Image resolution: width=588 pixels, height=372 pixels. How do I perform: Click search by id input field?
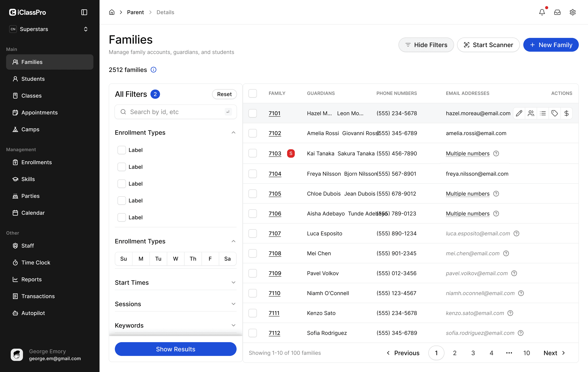[176, 112]
